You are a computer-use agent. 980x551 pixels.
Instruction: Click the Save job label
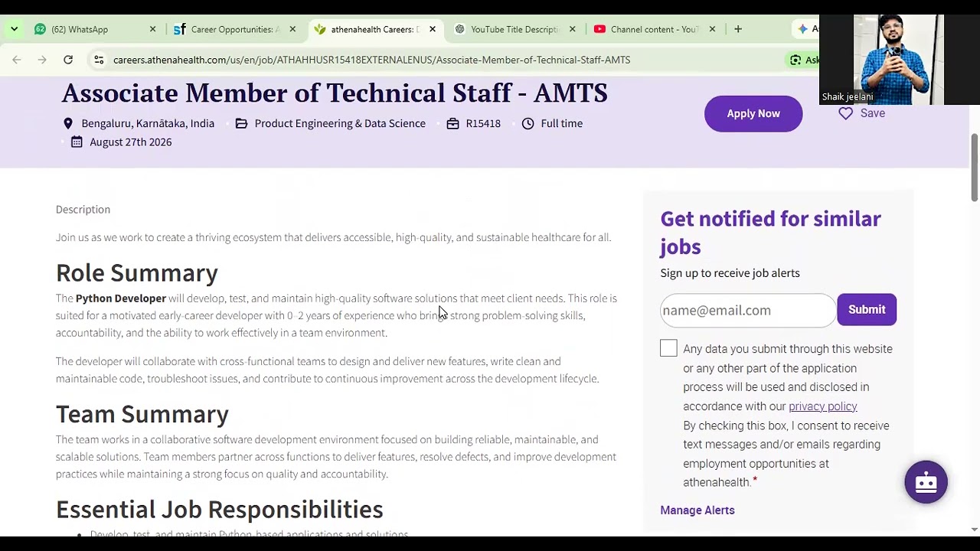873,113
